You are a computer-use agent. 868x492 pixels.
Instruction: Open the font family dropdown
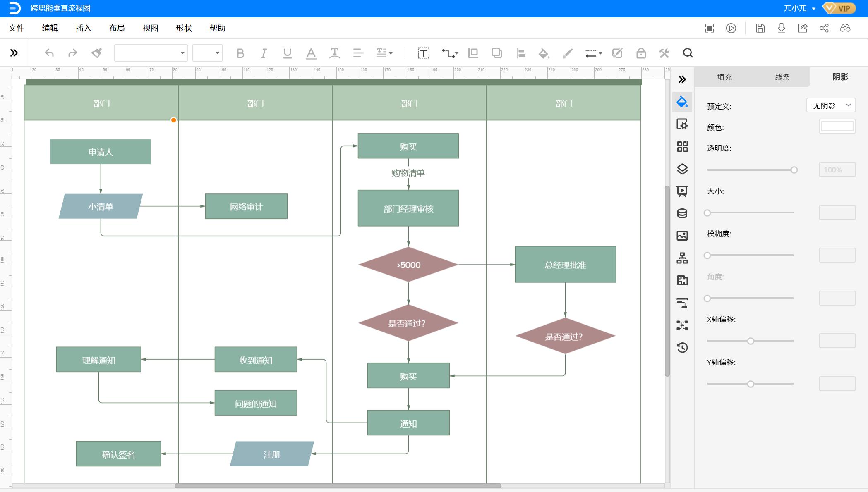tap(151, 53)
